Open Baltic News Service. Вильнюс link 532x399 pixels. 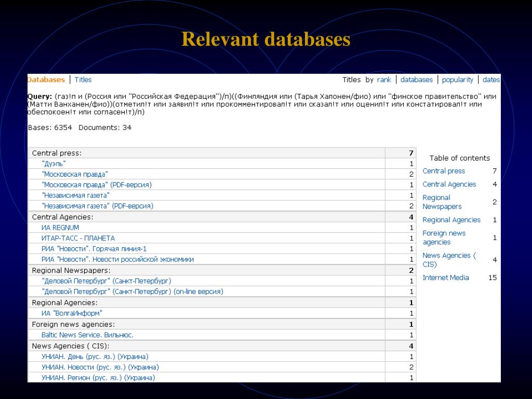click(x=87, y=335)
